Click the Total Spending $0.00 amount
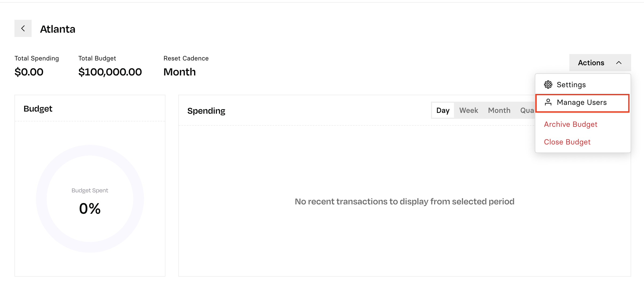This screenshot has height=290, width=644. (29, 72)
